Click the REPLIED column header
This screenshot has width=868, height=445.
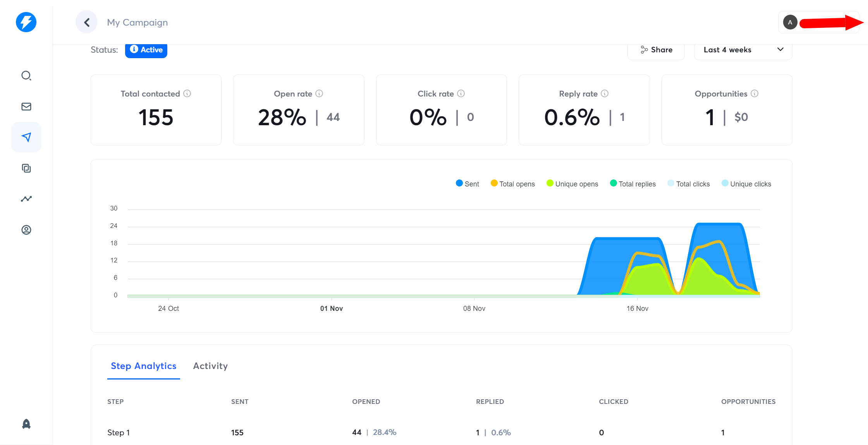coord(490,402)
